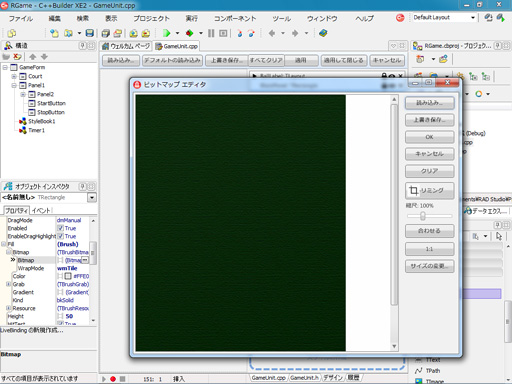Image resolution: width=512 pixels, height=384 pixels.
Task: Switch to the デザイン tab at bottom
Action: (333, 378)
